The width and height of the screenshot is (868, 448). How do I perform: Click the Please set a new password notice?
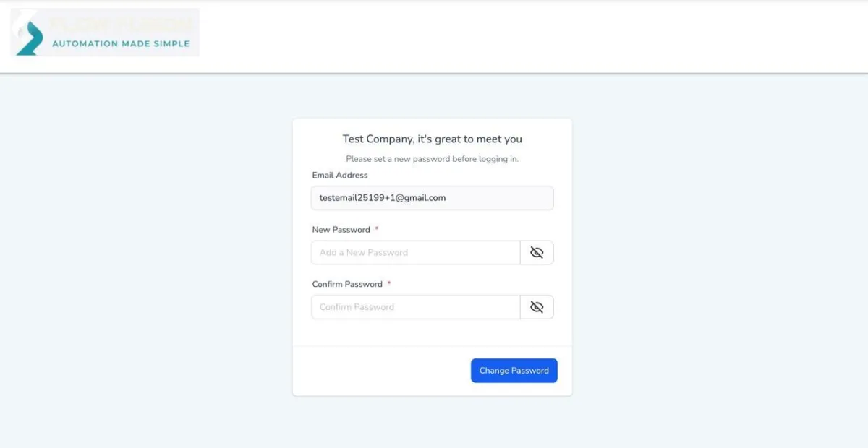tap(432, 158)
